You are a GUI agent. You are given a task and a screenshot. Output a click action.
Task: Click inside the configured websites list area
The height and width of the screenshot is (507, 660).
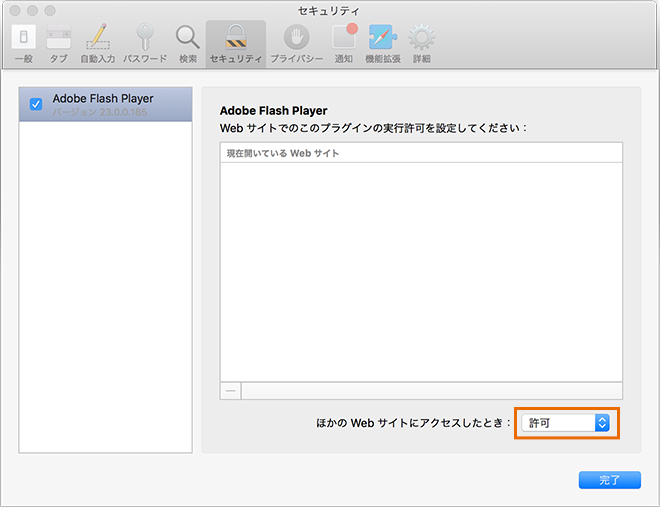[421, 272]
